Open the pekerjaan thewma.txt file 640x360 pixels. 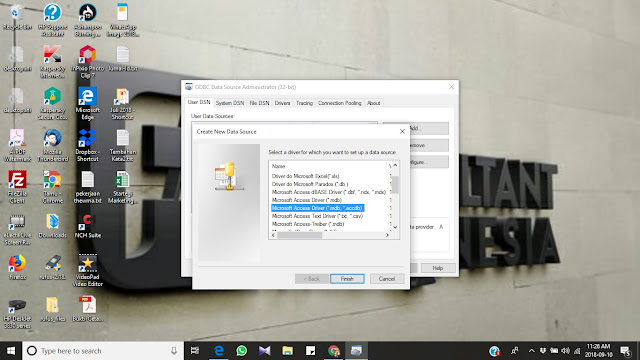click(x=87, y=187)
